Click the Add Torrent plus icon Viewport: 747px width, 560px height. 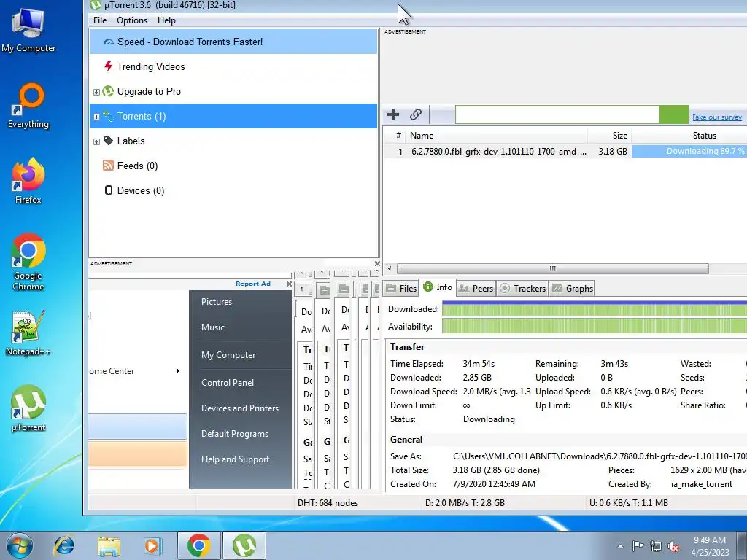click(393, 114)
